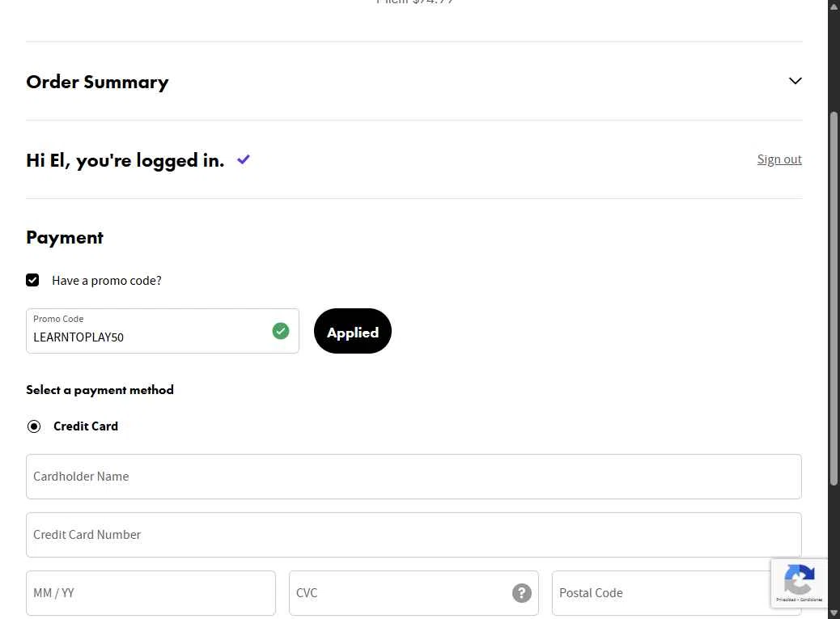Click the MM / YY expiry field
Image resolution: width=840 pixels, height=619 pixels.
(151, 593)
